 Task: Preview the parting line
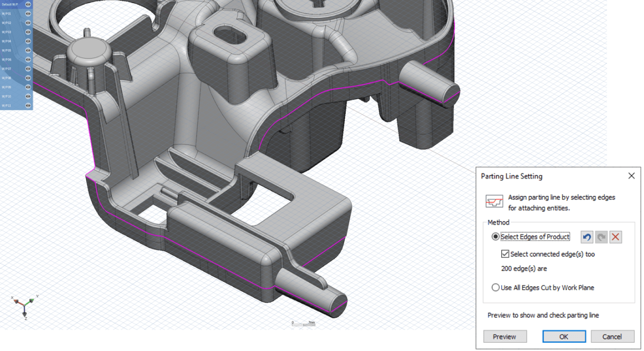click(505, 336)
